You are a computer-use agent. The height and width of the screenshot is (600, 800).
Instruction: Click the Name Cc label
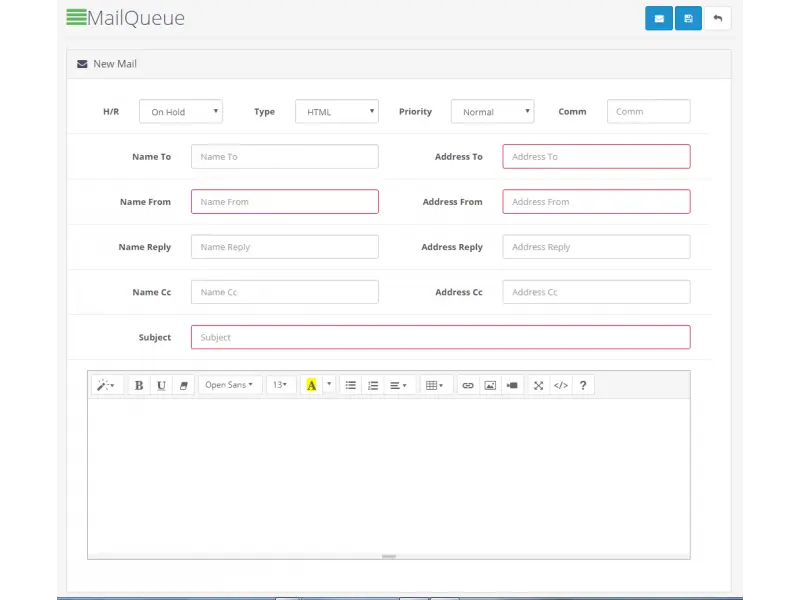click(152, 292)
